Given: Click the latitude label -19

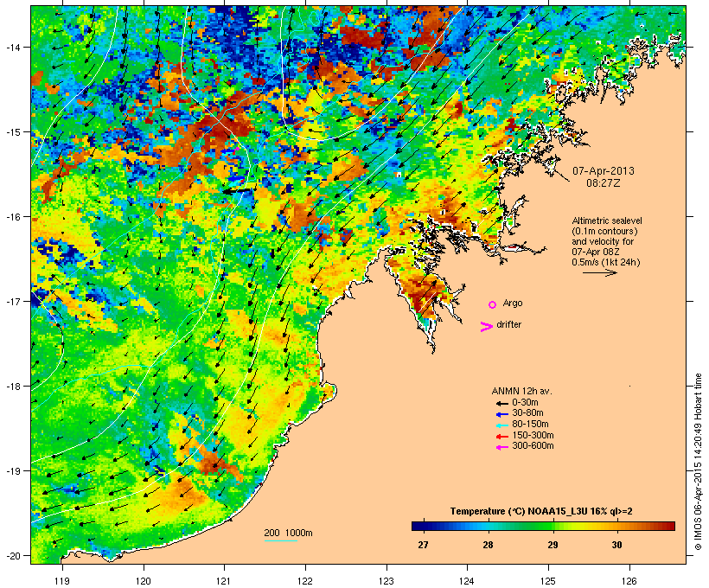Looking at the screenshot, I should [12, 471].
